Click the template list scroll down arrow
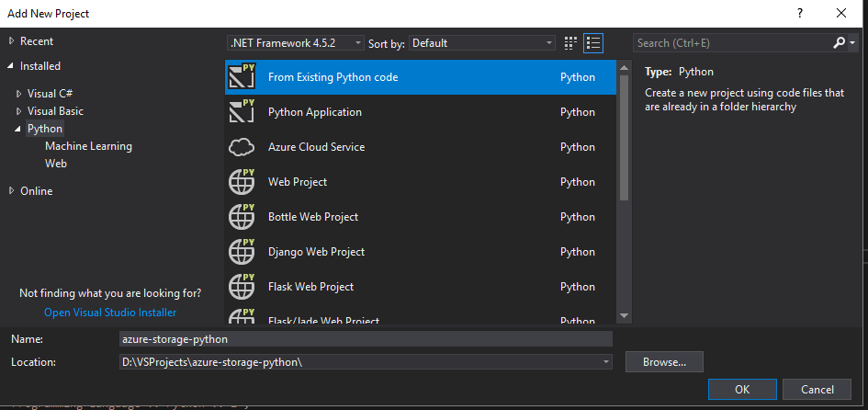This screenshot has height=410, width=868. click(x=624, y=316)
